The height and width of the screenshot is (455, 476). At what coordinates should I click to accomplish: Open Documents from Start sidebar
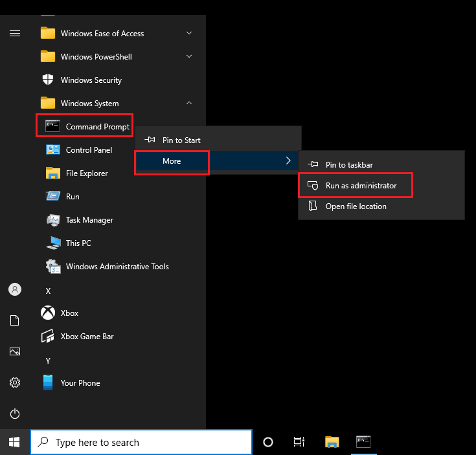click(15, 320)
